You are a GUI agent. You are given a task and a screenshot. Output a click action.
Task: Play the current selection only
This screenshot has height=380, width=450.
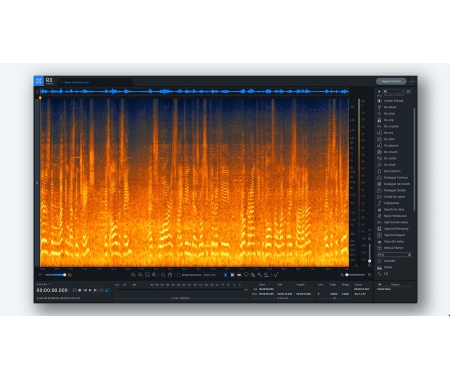pos(96,290)
